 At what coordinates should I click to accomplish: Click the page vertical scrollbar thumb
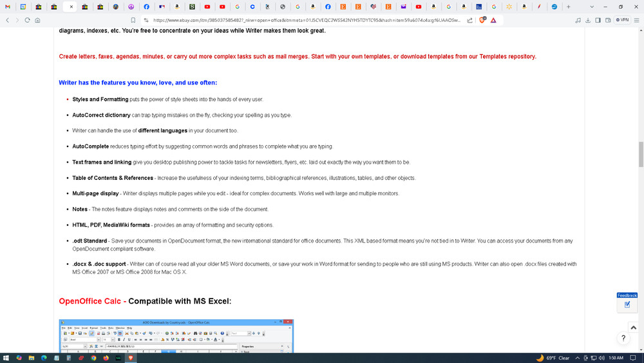pyautogui.click(x=641, y=154)
